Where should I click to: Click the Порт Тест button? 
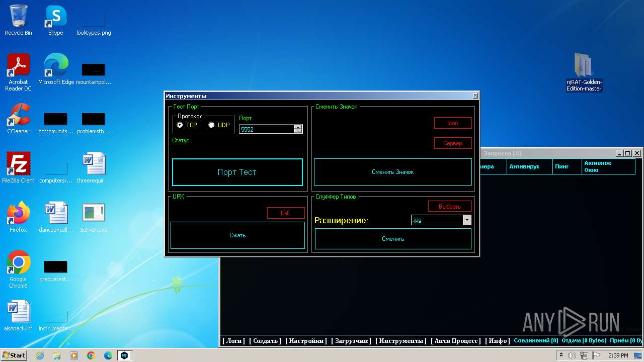pyautogui.click(x=237, y=172)
